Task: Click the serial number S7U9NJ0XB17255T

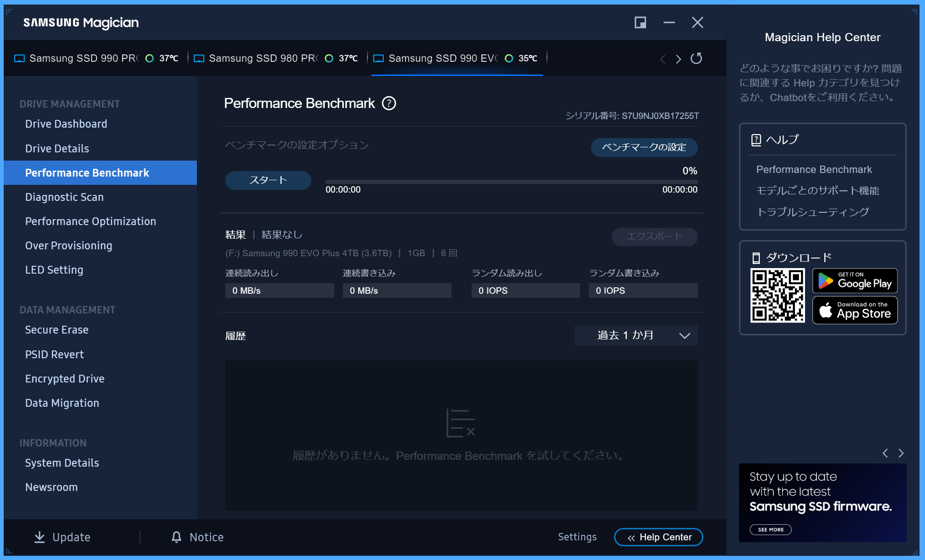Action: pyautogui.click(x=660, y=116)
